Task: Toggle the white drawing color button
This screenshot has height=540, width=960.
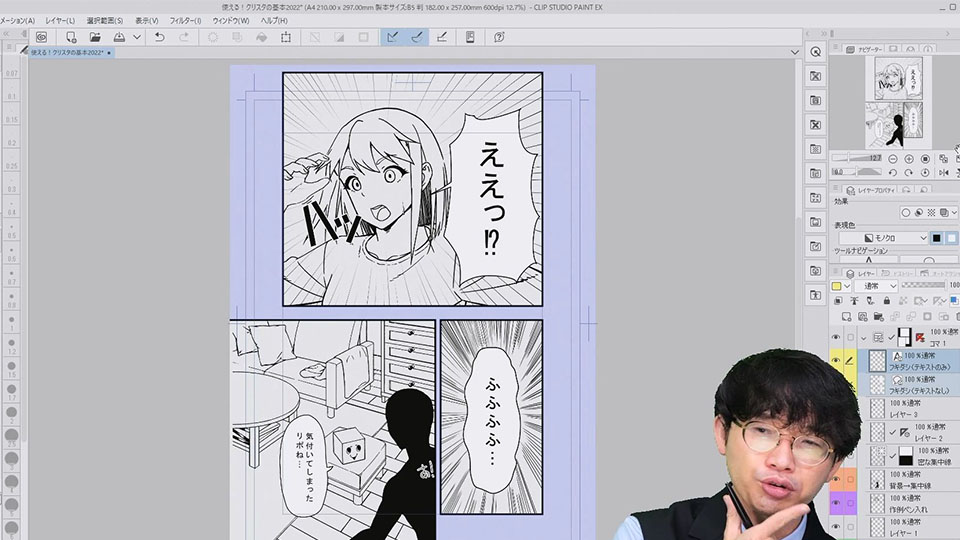Action: (951, 238)
